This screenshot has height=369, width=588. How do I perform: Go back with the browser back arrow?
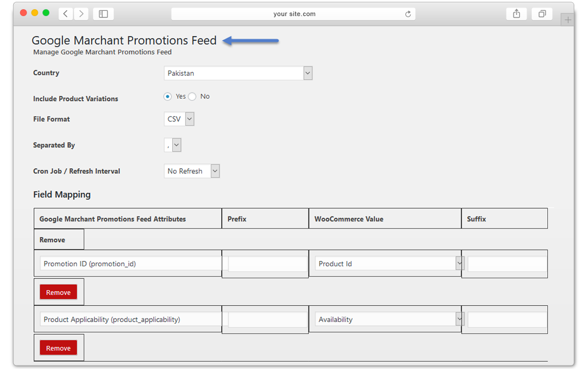point(65,14)
